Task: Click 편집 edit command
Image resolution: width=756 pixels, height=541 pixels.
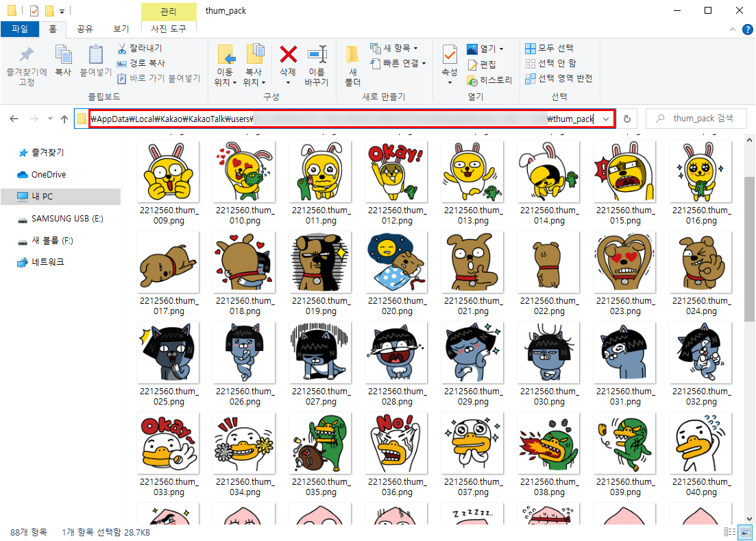Action: point(482,64)
